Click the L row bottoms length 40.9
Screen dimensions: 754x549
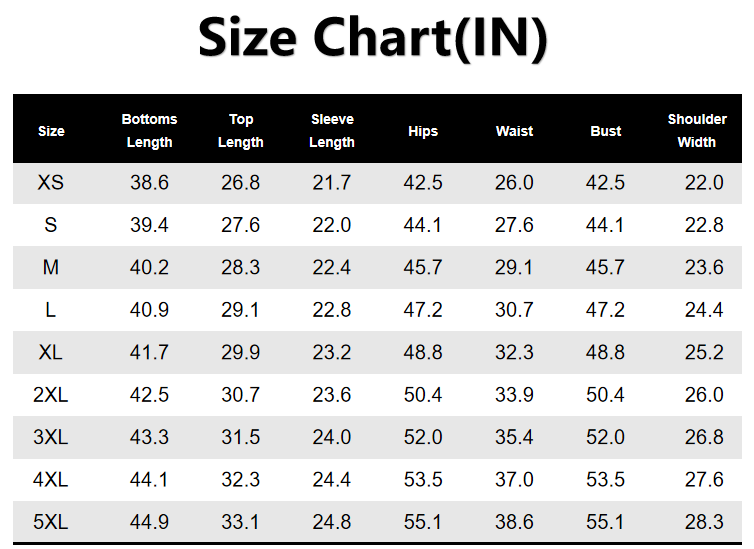pos(149,310)
